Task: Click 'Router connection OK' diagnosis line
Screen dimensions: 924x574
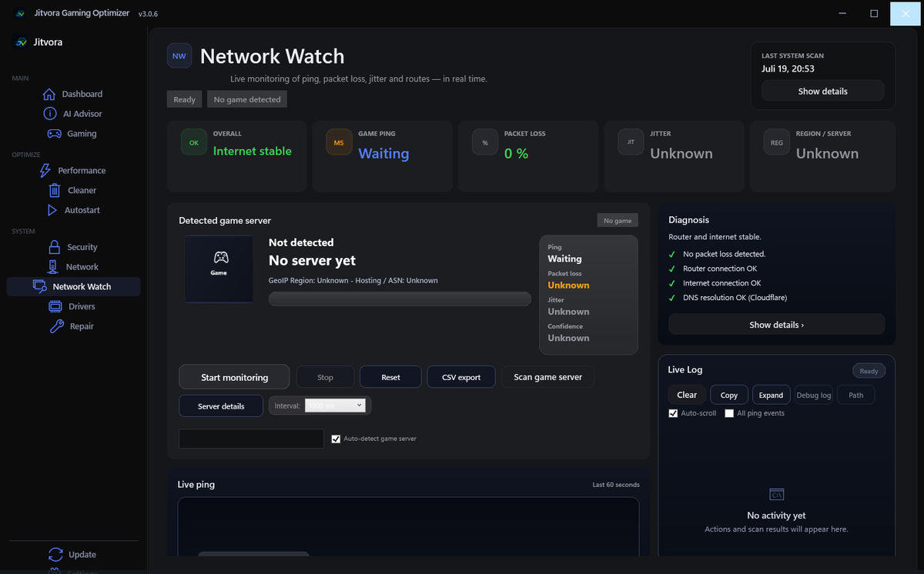Action: coord(719,269)
